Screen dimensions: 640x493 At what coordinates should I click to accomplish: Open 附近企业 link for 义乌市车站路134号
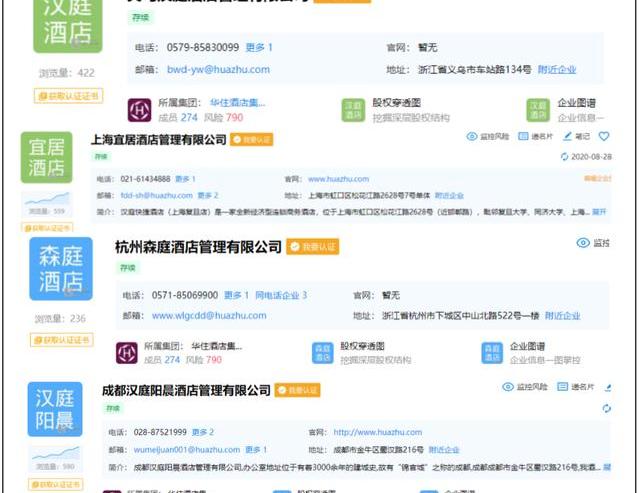[557, 69]
